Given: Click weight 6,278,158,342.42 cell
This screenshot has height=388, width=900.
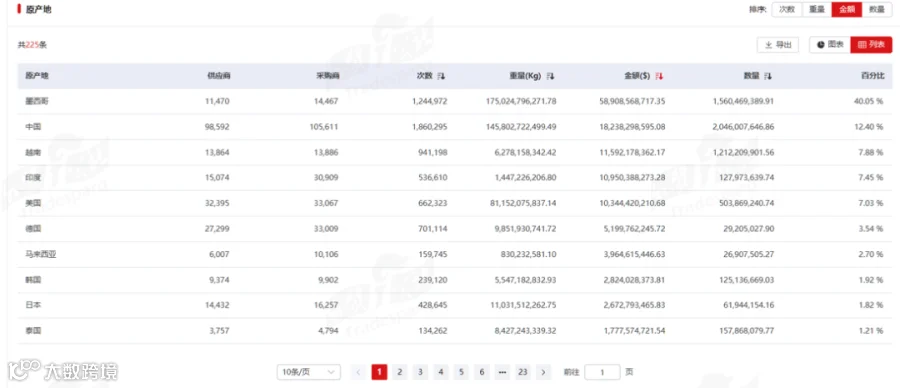Looking at the screenshot, I should click(525, 152).
